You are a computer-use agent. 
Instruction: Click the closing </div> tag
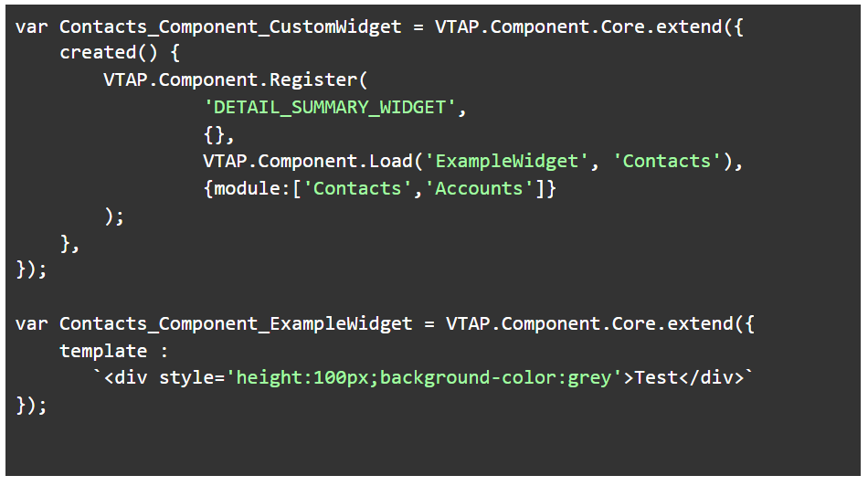(x=713, y=378)
